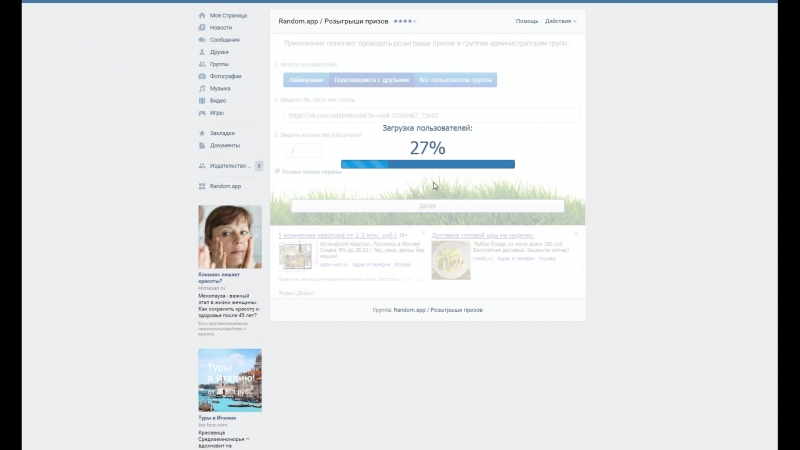Open the Random.app group link in the footer

(x=438, y=310)
